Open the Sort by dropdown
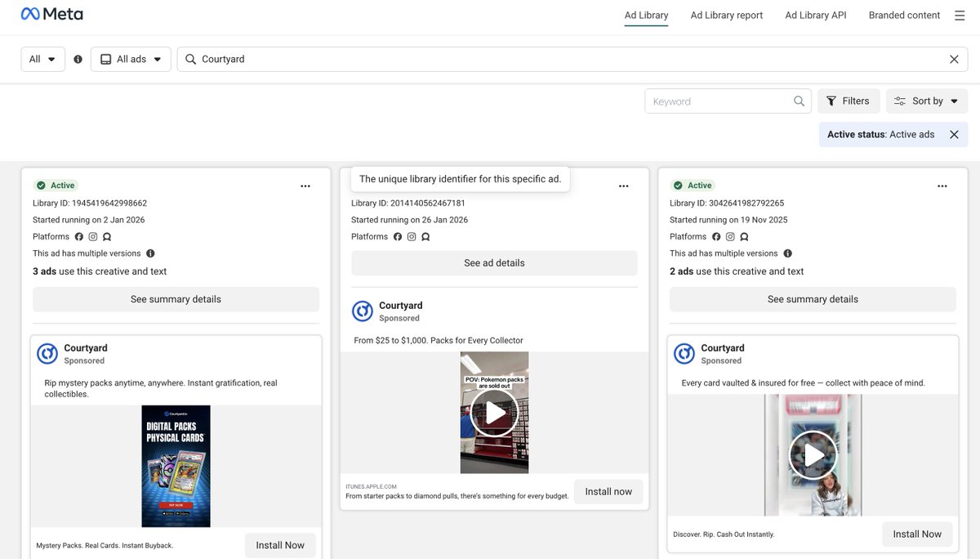This screenshot has height=559, width=980. tap(927, 101)
